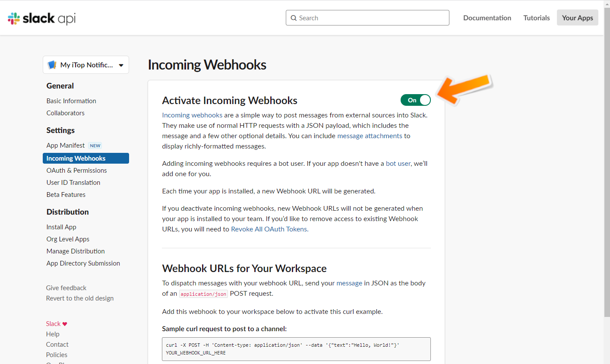
Task: Click the My iTop app icon
Action: (52, 65)
